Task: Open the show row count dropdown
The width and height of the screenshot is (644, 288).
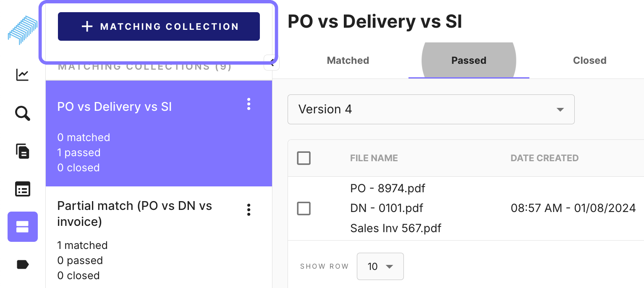Action: tap(380, 266)
